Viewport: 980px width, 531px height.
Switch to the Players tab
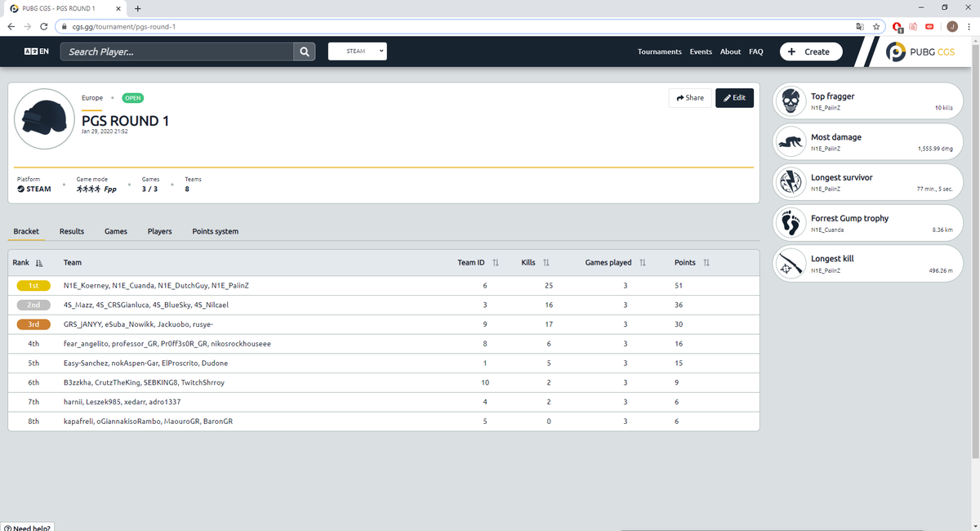[x=159, y=231]
